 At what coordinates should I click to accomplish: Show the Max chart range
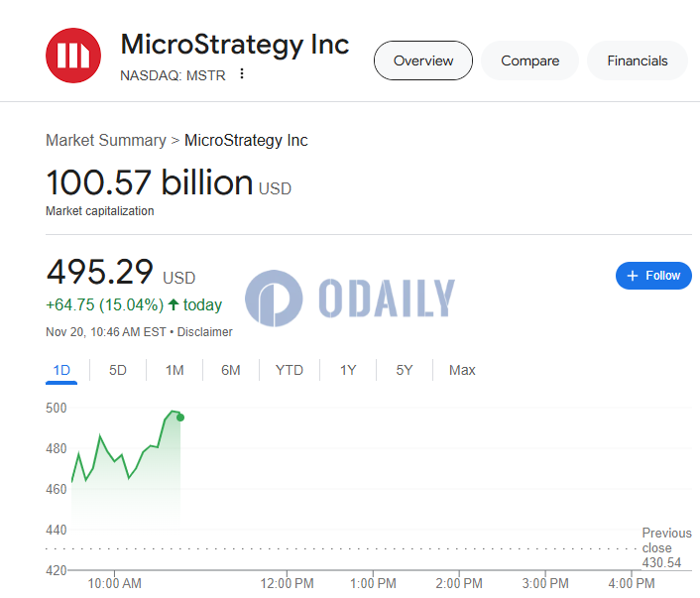[462, 370]
